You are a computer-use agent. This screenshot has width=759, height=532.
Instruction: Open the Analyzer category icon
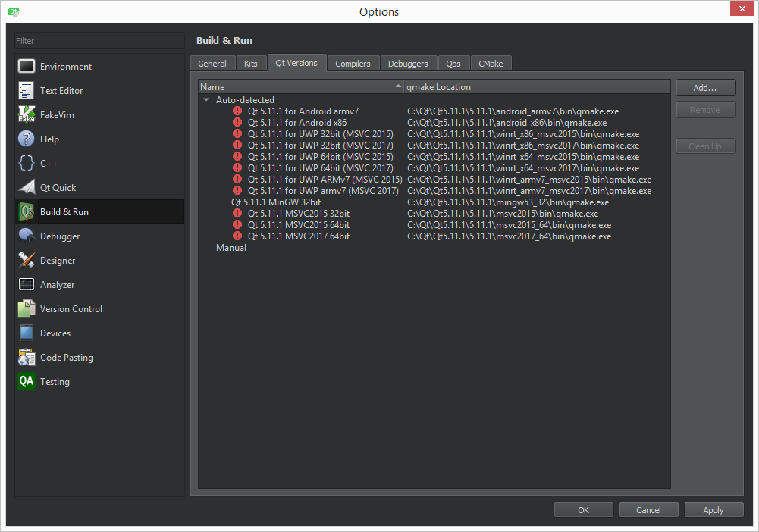(x=27, y=285)
